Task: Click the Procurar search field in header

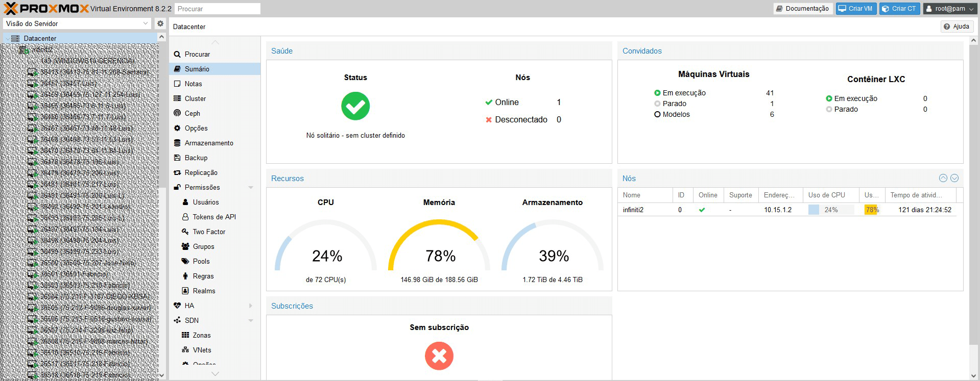Action: (218, 9)
